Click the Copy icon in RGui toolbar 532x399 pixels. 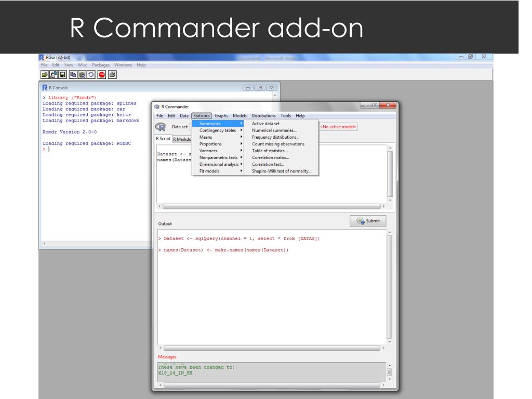[73, 75]
